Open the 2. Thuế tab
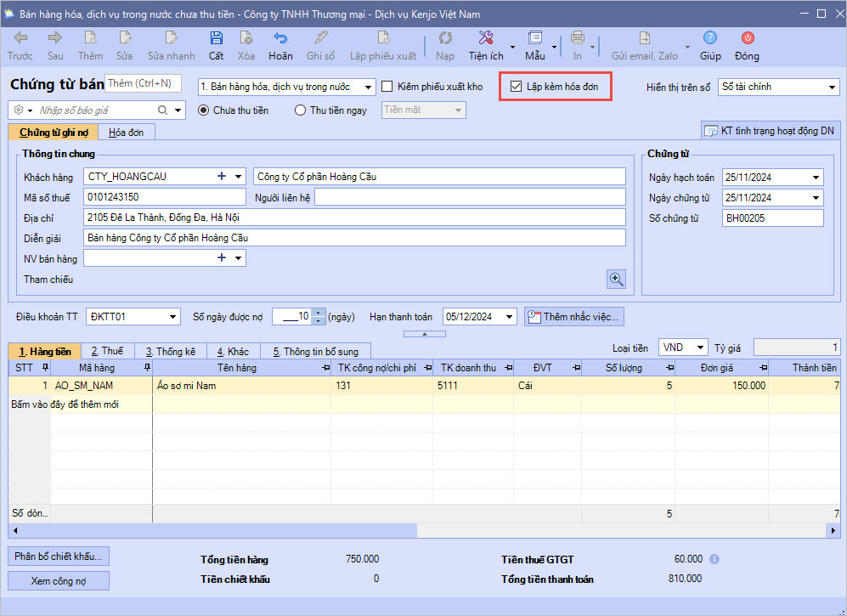 (x=107, y=351)
